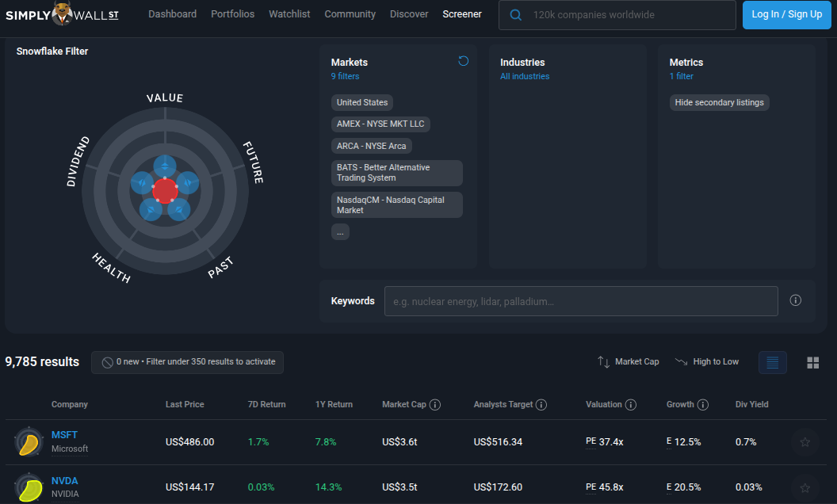Viewport: 837px width, 504px height.
Task: Click the Company column header
Action: click(70, 405)
